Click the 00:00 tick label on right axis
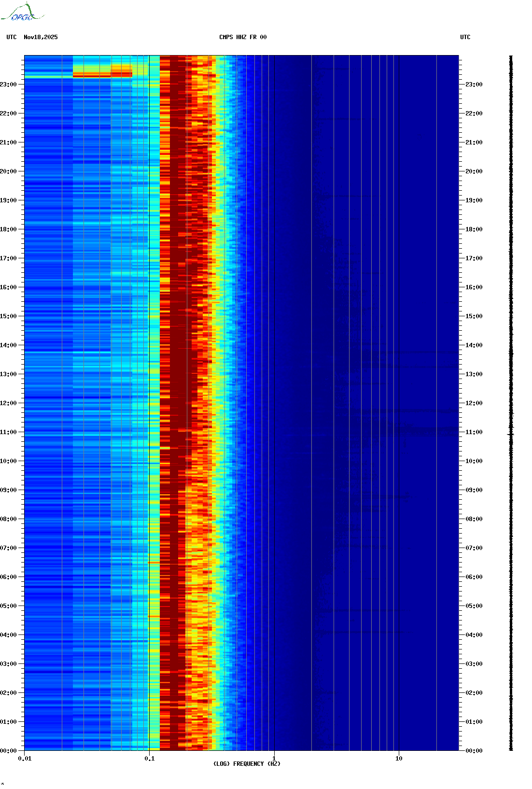532x789 pixels. pos(474,751)
